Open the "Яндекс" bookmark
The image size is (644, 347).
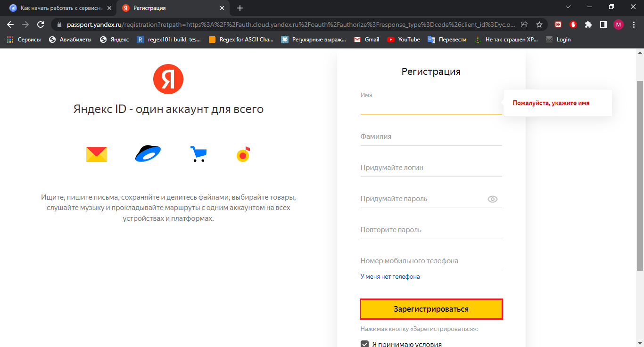point(114,40)
